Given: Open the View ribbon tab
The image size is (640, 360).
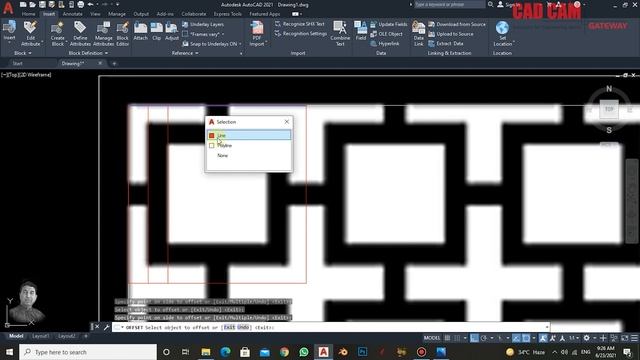Looking at the screenshot, I should pyautogui.click(x=95, y=14).
